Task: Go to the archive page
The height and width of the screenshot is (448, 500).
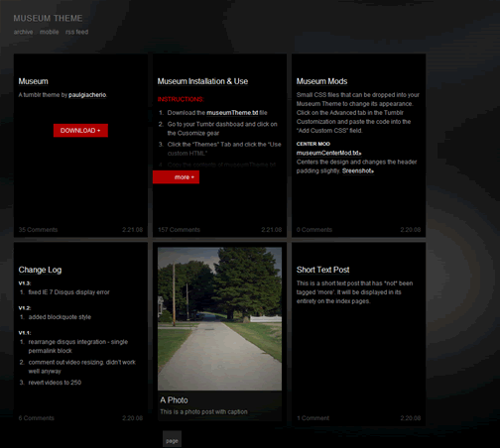Action: click(x=23, y=32)
